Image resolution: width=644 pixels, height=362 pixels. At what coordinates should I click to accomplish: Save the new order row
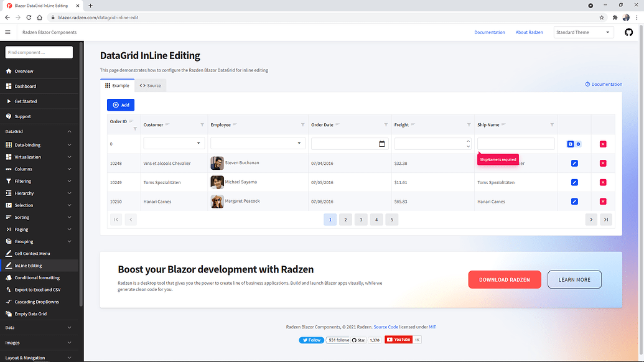tap(570, 144)
